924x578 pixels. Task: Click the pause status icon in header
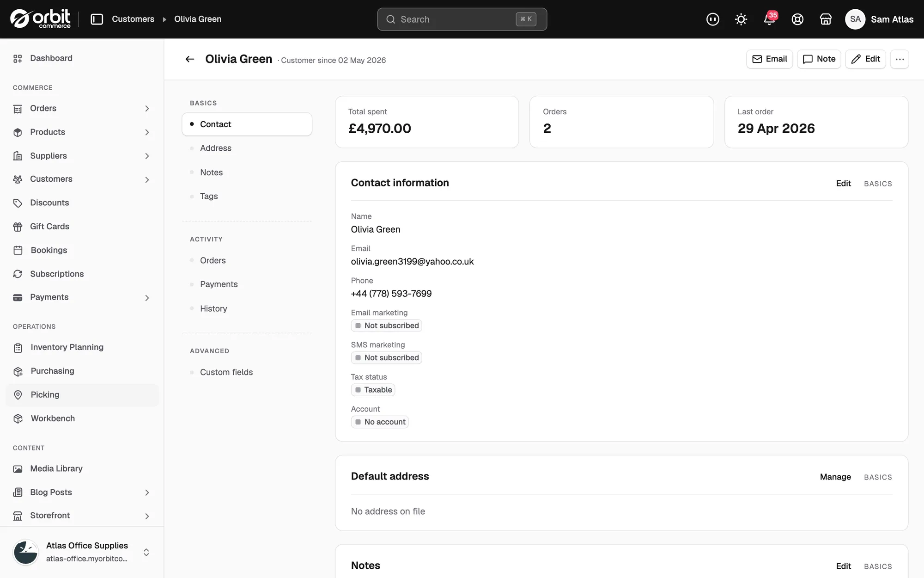click(713, 19)
